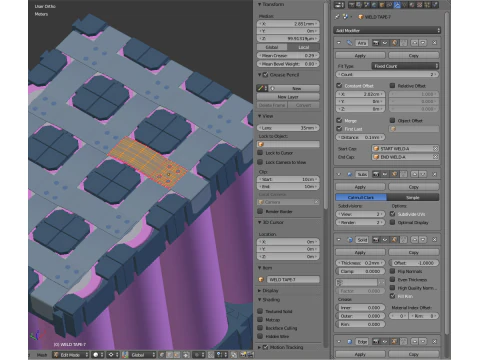Screen dimensions: 480x360
Task: Clear the Start Cap object field
Action: coord(435,148)
